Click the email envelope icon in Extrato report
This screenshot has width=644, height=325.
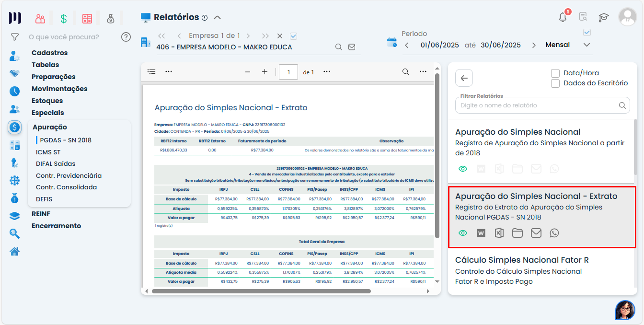coord(536,233)
